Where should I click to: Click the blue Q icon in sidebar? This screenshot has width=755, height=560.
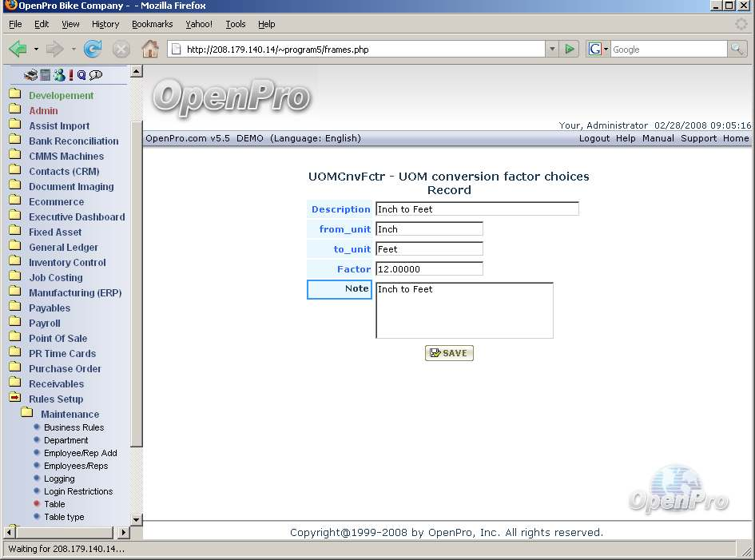coord(81,75)
